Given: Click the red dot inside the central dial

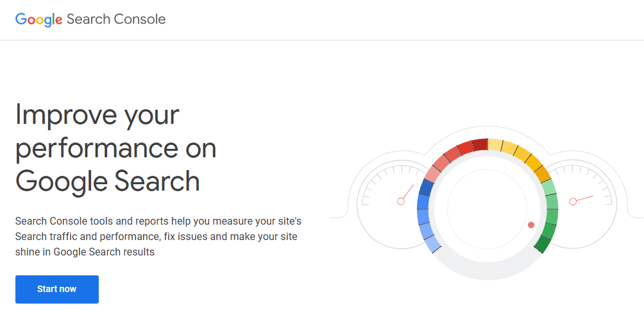Looking at the screenshot, I should pos(531,225).
